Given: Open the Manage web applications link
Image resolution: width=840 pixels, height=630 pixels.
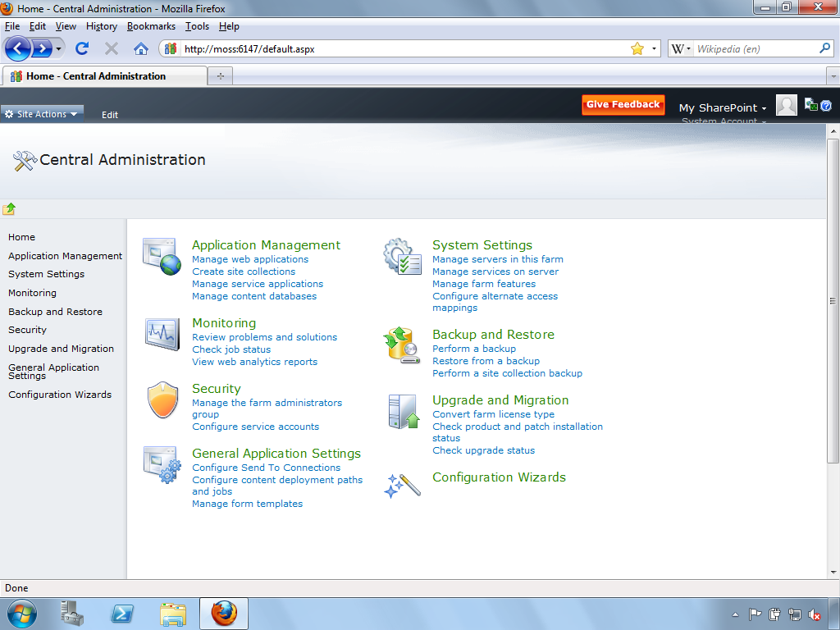Looking at the screenshot, I should 250,259.
